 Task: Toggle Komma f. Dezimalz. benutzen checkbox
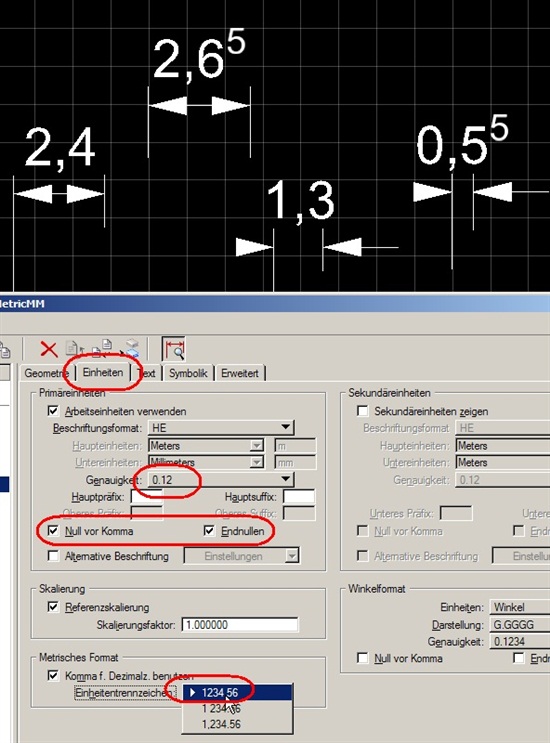pyautogui.click(x=53, y=675)
